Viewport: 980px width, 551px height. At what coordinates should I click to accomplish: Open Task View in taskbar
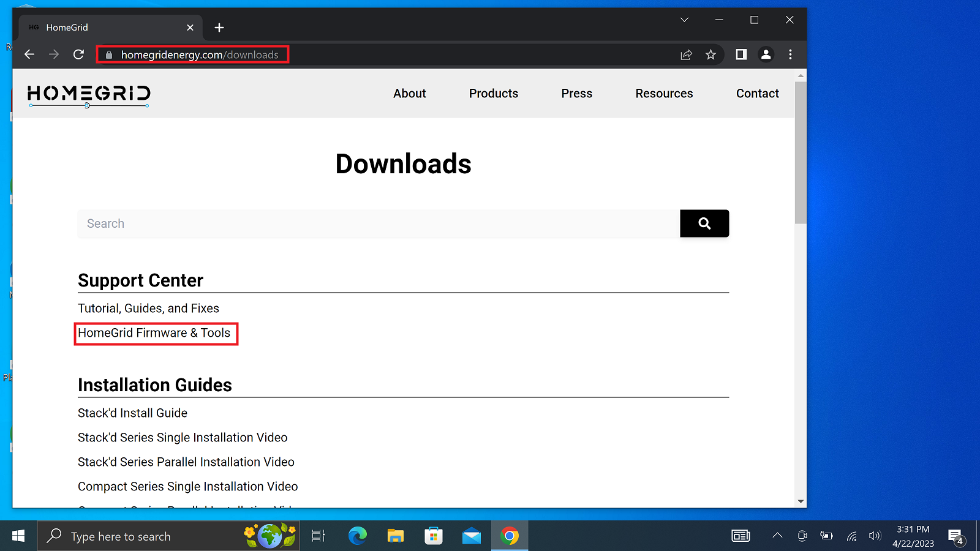pos(318,536)
